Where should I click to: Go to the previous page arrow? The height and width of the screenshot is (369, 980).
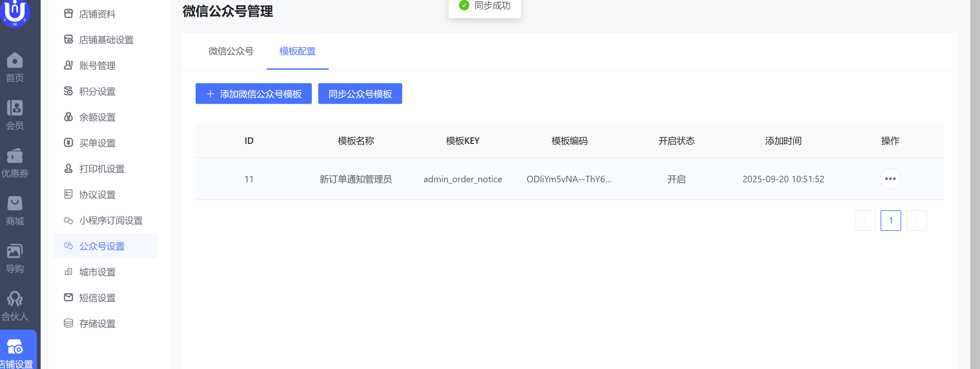click(864, 221)
